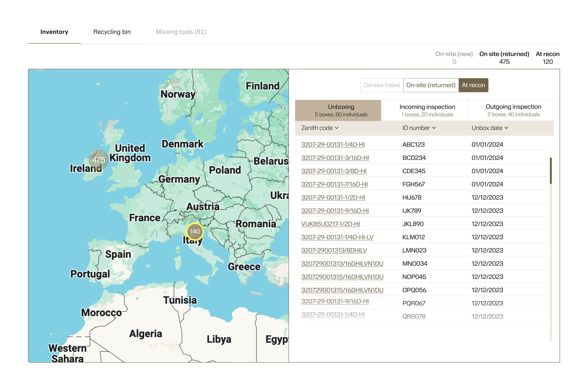Select the Unboxing stage tab
588x382 pixels.
coord(341,110)
